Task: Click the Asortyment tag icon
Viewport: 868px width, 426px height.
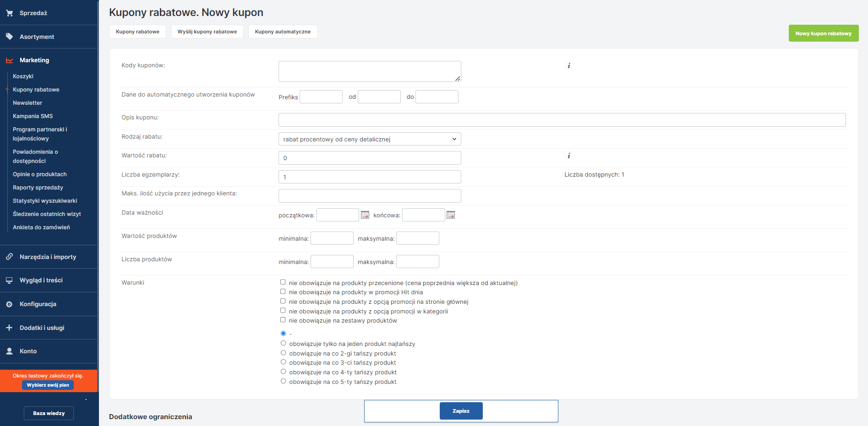Action: click(9, 37)
